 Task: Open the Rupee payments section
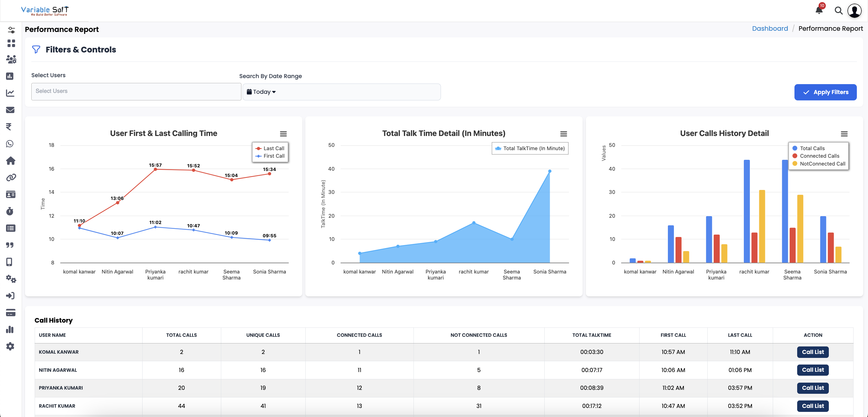click(11, 127)
